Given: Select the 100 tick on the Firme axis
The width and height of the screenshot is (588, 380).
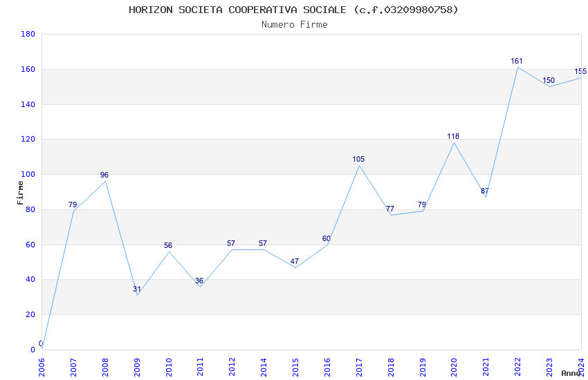Looking at the screenshot, I should point(28,175).
